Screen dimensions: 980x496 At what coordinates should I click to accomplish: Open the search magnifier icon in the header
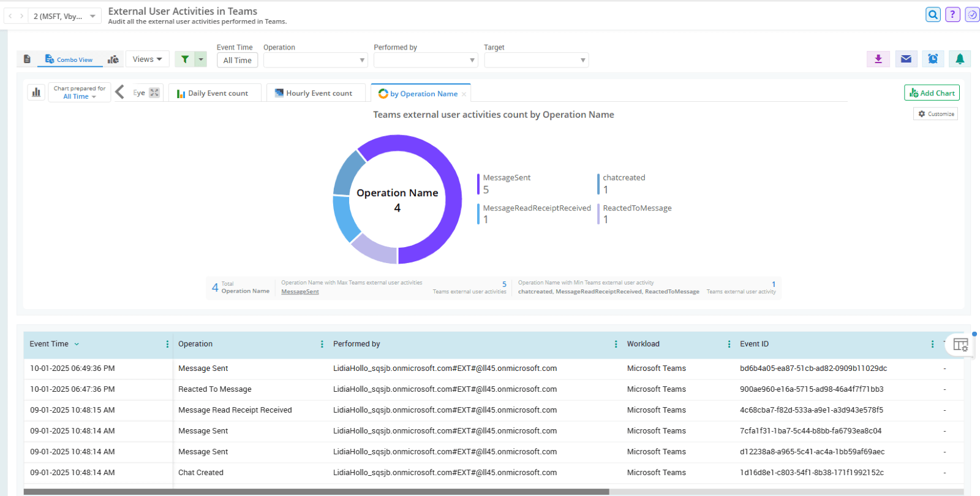(x=933, y=15)
